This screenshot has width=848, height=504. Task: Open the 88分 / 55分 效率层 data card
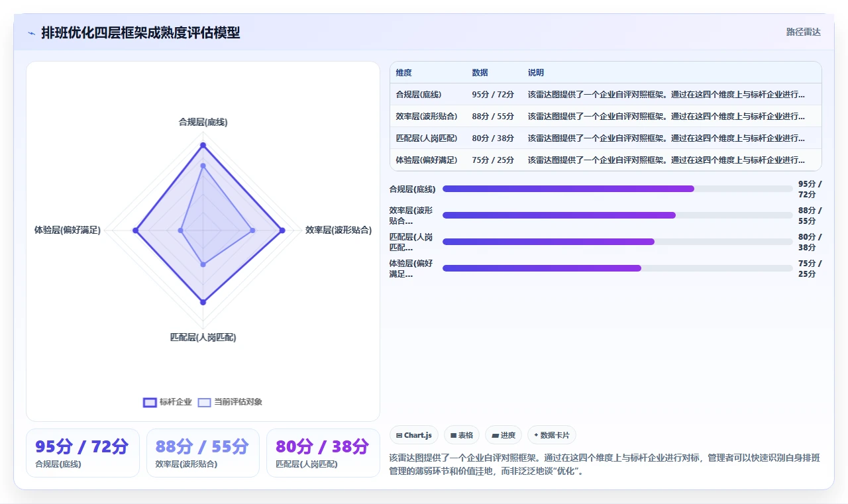tap(203, 453)
